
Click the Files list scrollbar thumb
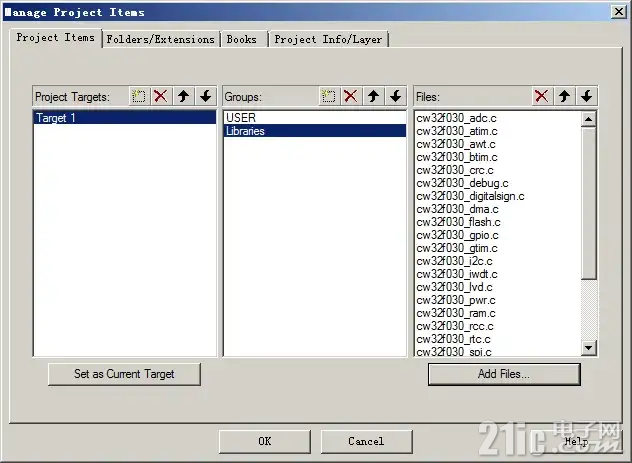coord(588,203)
